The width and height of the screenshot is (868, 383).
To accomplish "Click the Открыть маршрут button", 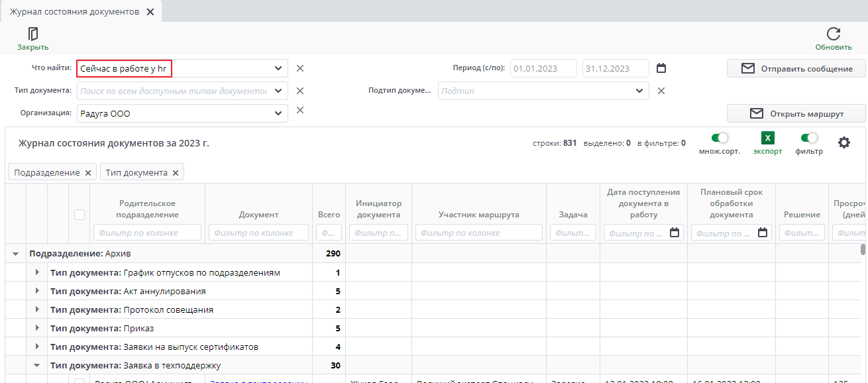I will click(x=796, y=113).
